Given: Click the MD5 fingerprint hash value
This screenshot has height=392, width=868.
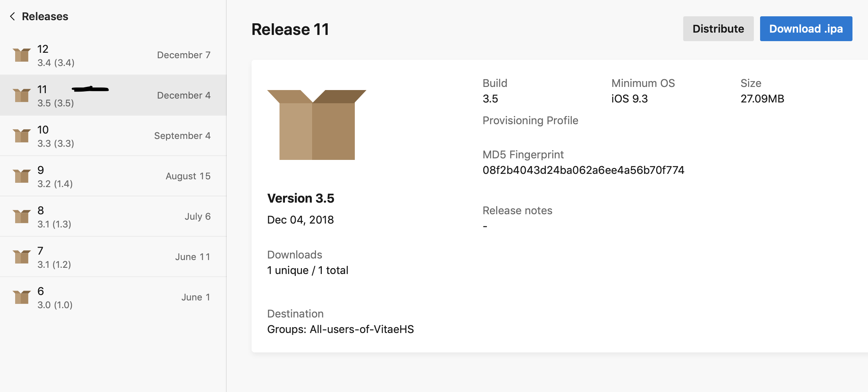Looking at the screenshot, I should [583, 170].
